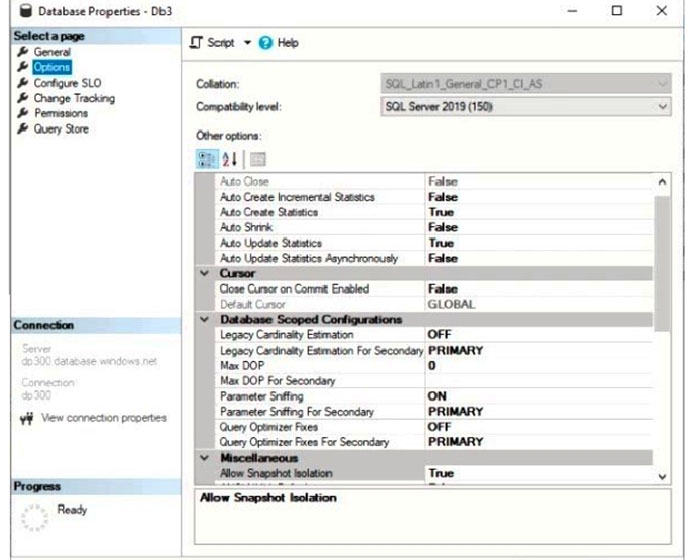
Task: Click the Script toolbar icon
Action: (x=197, y=43)
